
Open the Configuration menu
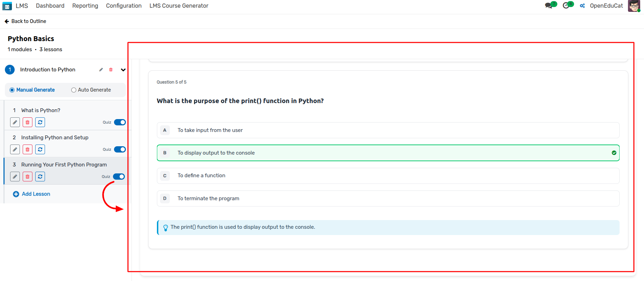124,6
